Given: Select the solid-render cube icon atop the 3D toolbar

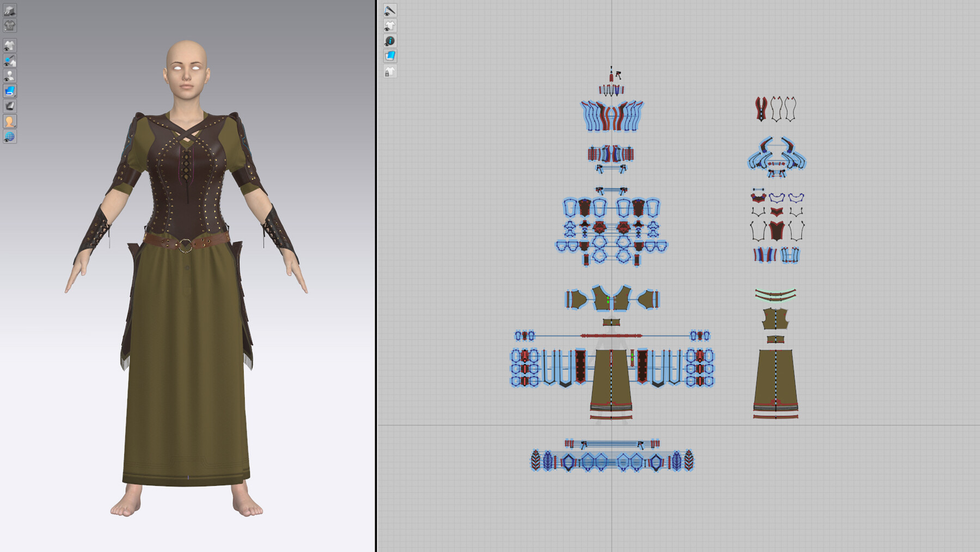Looking at the screenshot, I should (9, 11).
